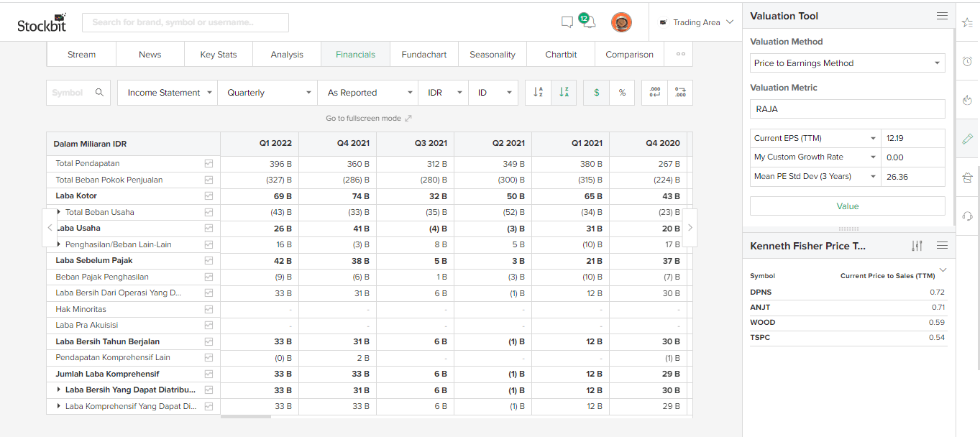Click the Stockbit logo
Viewport: 980px width, 437px height.
coord(41,24)
